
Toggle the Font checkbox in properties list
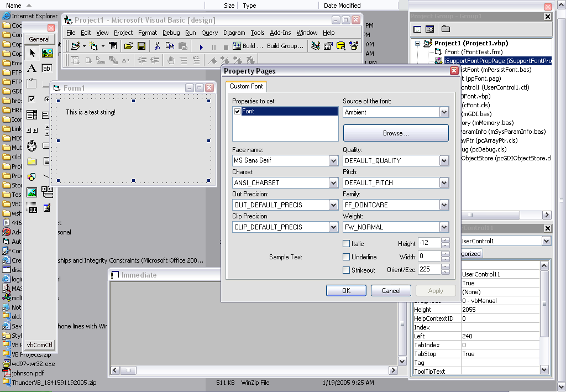(x=237, y=112)
